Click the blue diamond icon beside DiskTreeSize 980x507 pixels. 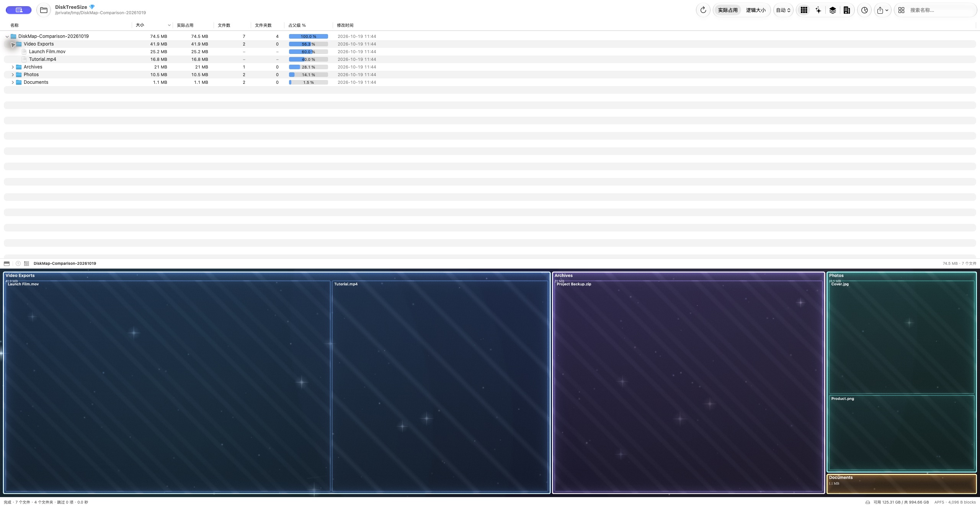click(92, 7)
